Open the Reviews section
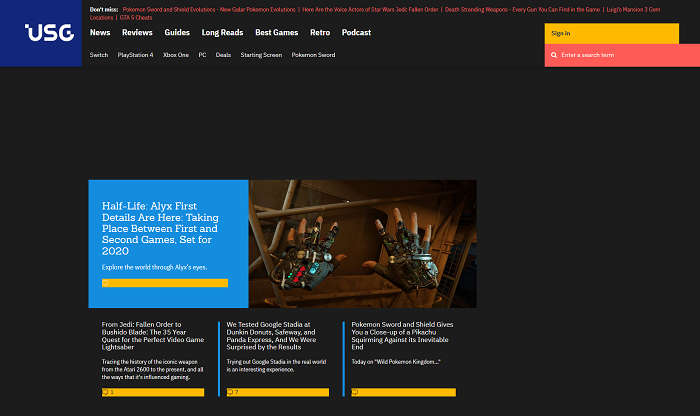The width and height of the screenshot is (700, 416). pos(137,33)
